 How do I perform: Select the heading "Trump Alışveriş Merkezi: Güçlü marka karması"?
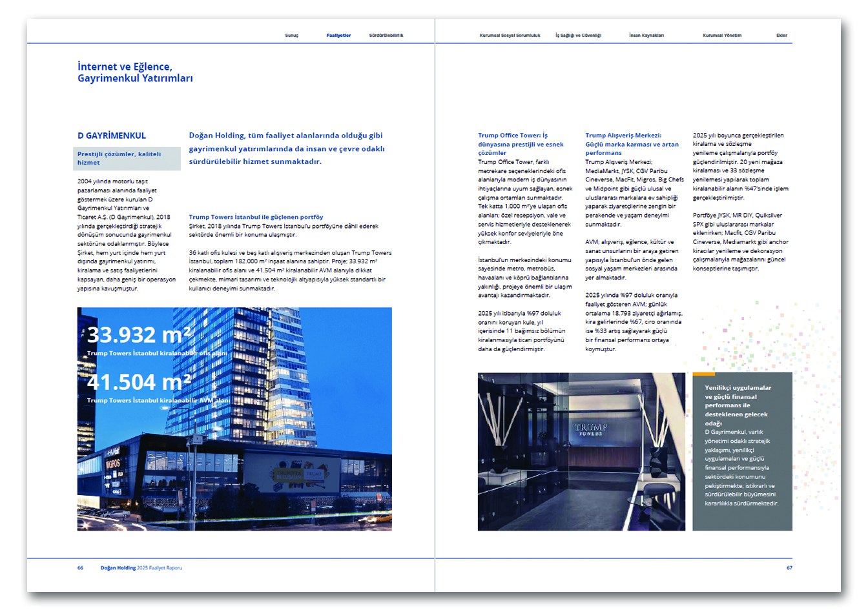[632, 144]
